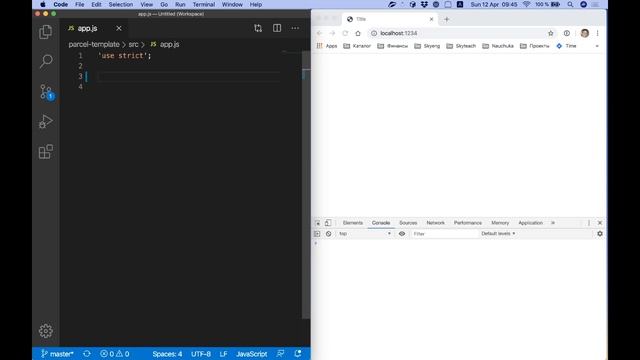
Task: Create a live expression with the eye icon
Action: [402, 234]
